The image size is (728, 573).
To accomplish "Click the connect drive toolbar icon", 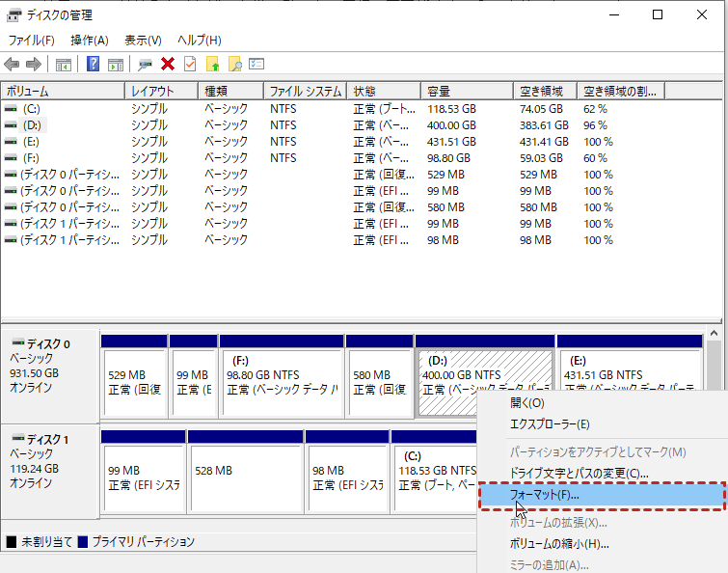I will click(146, 64).
